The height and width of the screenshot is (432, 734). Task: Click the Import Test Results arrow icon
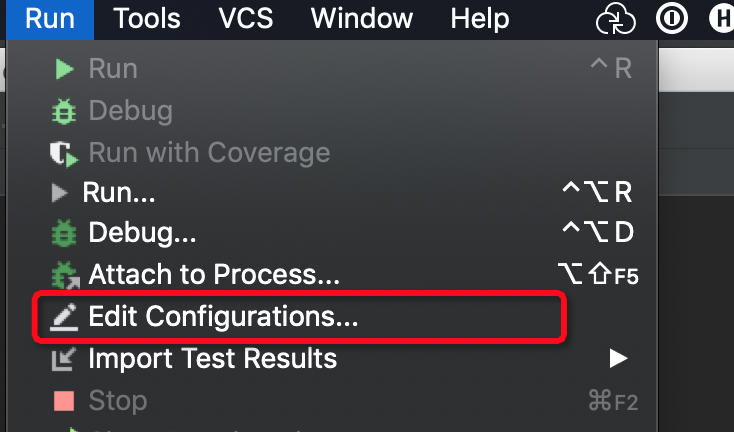64,357
